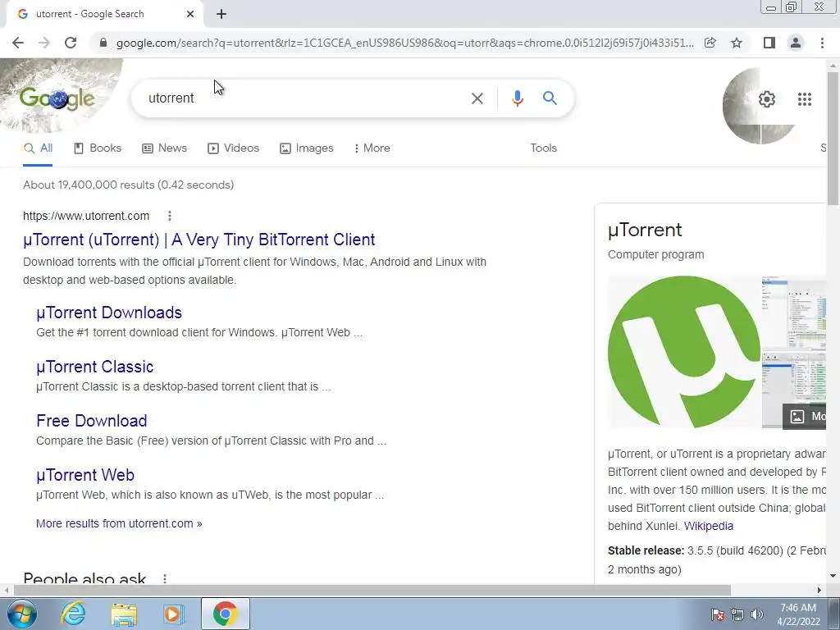Open µTorrent A Very Tiny BitTorrent Client link
Screen dimensions: 840x630
point(199,240)
